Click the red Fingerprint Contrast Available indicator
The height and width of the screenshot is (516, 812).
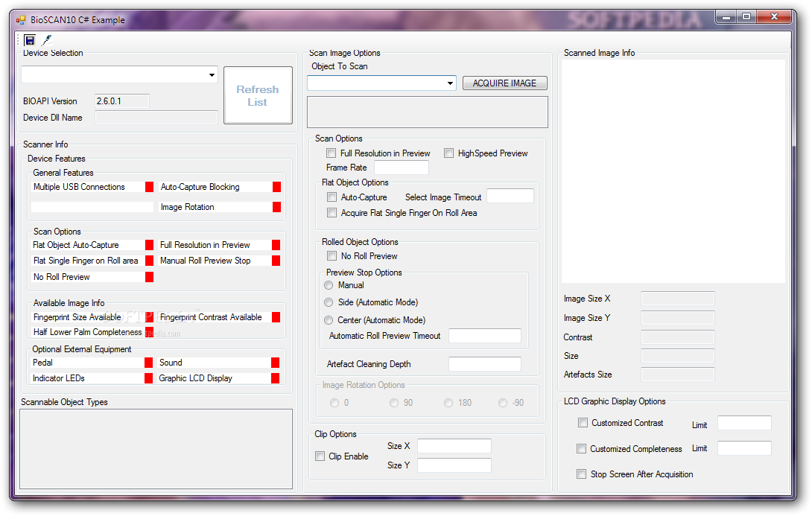coord(276,317)
